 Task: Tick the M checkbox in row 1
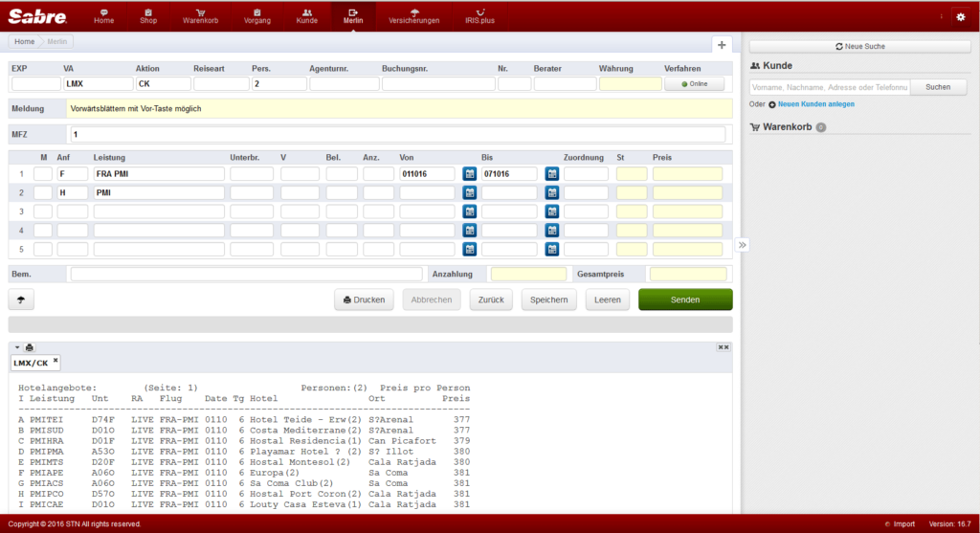(42, 174)
